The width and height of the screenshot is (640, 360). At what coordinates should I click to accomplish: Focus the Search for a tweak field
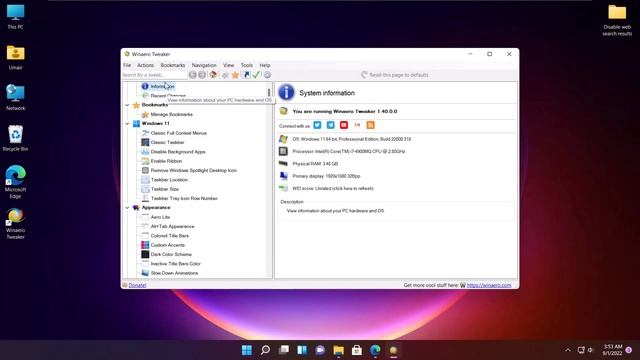[x=154, y=75]
